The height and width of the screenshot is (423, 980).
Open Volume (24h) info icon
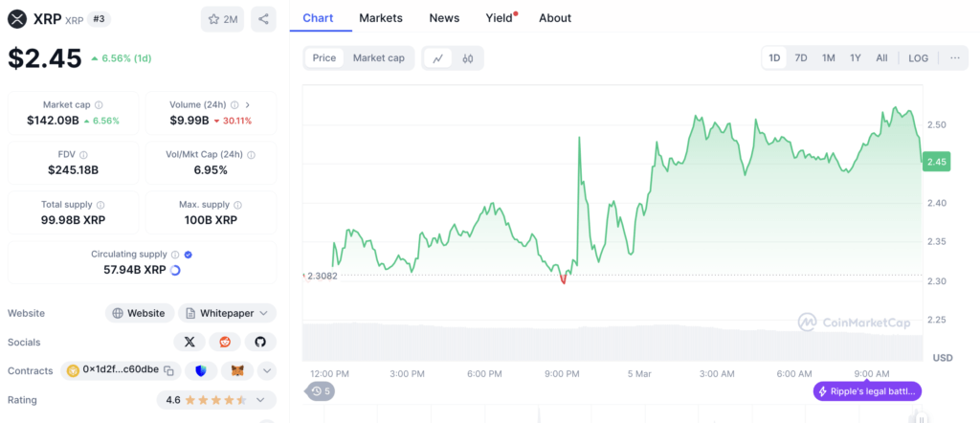click(x=234, y=105)
